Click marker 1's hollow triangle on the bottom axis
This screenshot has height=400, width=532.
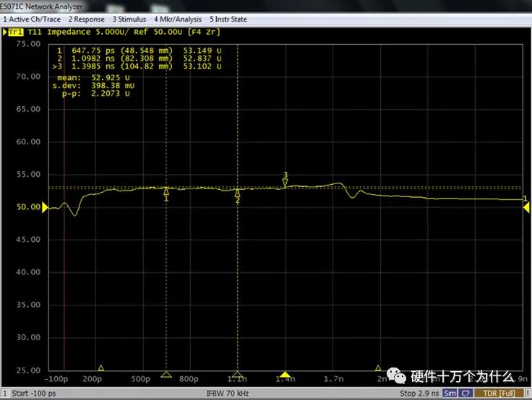(x=166, y=373)
